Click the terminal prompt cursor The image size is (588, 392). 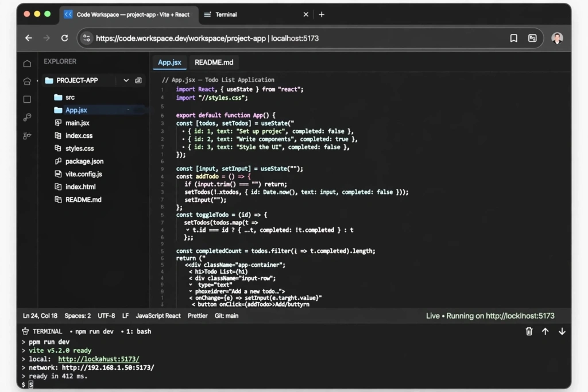tap(31, 385)
